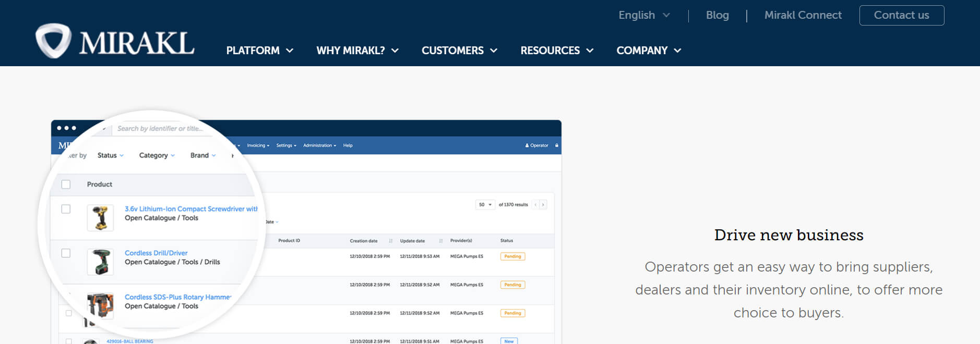Click the Blog link in header
The width and height of the screenshot is (980, 344).
coord(717,15)
